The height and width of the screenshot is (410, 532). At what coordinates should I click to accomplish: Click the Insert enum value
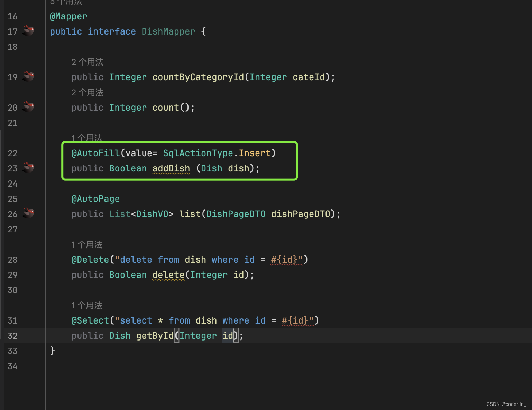[x=255, y=153]
